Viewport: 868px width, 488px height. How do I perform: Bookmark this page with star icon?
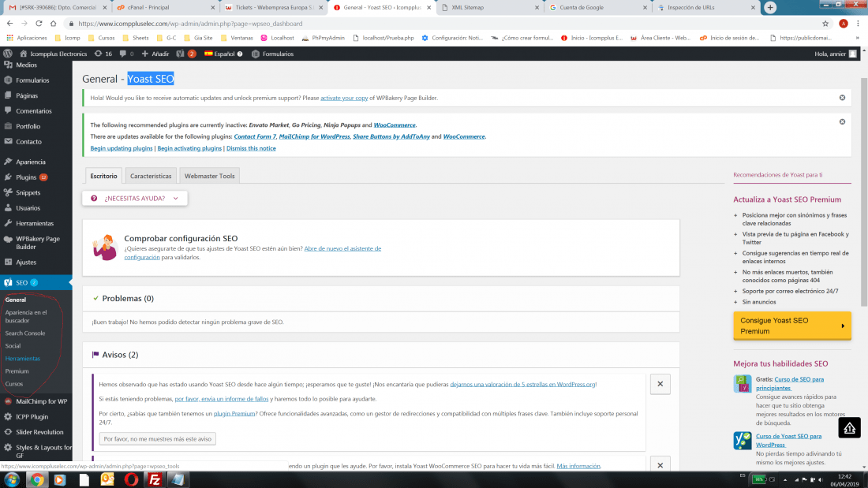pos(825,24)
